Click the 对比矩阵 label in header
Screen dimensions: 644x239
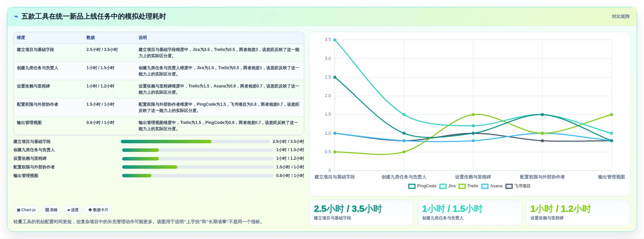point(621,17)
